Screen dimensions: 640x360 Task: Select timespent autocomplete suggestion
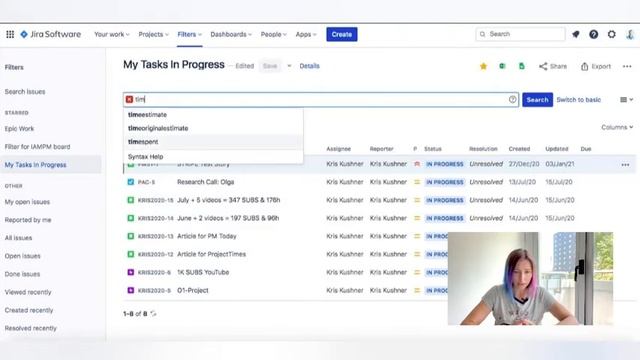(x=213, y=142)
